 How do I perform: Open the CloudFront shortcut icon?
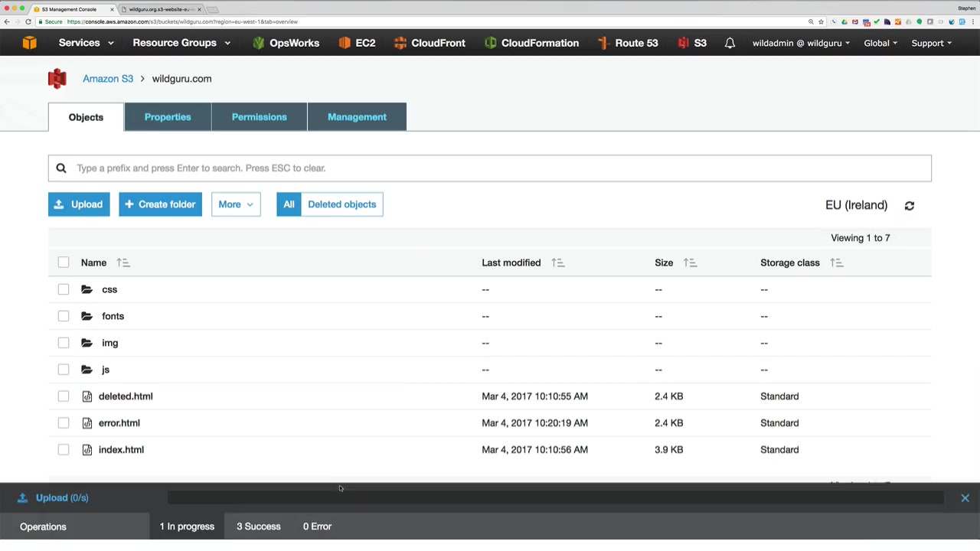coord(400,43)
